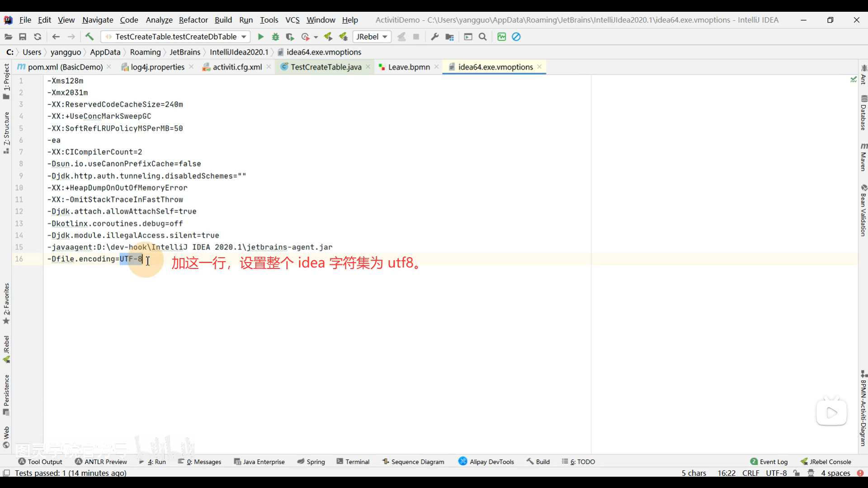
Task: Run TestCreateTable using the green Run icon
Action: (260, 37)
